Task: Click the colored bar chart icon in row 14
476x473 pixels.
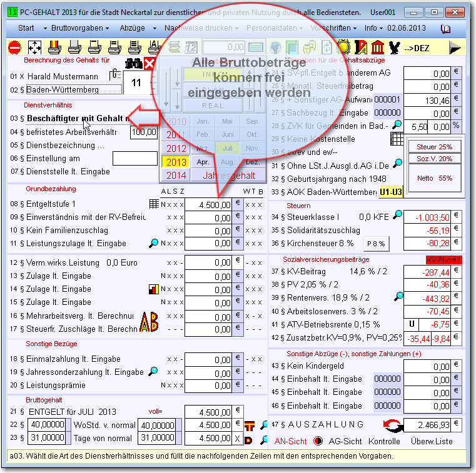Action: point(154,289)
